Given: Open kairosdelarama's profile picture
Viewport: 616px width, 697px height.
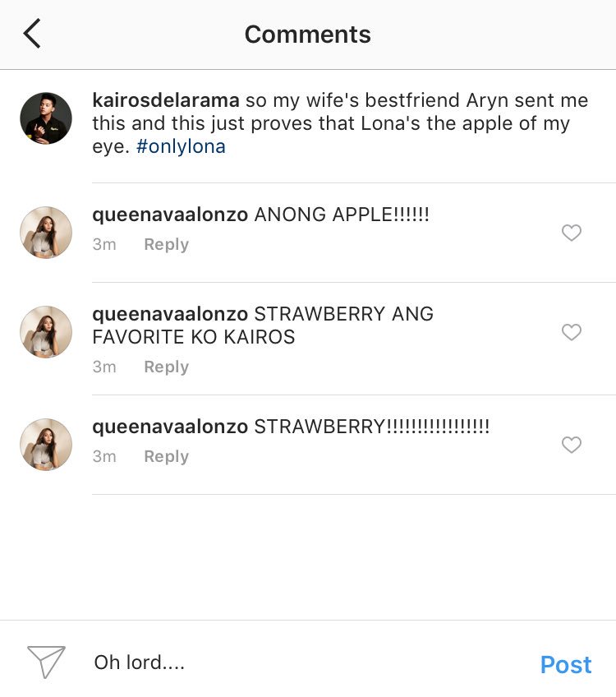Looking at the screenshot, I should (x=46, y=118).
